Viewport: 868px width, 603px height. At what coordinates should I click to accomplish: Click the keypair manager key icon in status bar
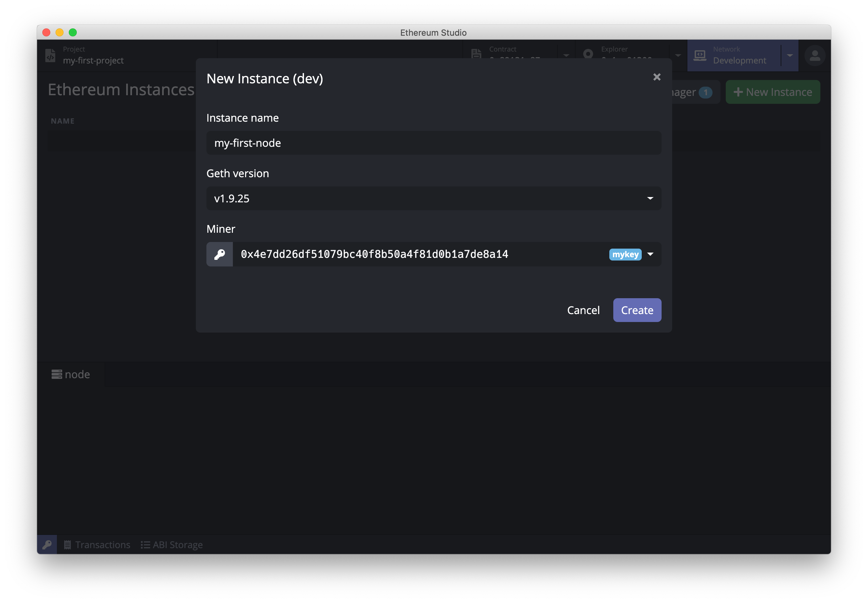point(47,544)
